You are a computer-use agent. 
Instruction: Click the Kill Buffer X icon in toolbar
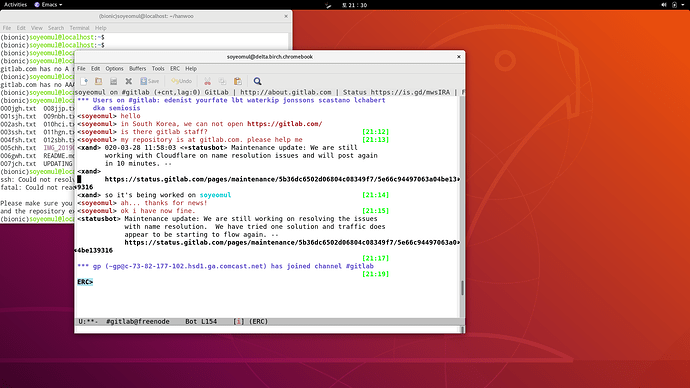(x=128, y=81)
